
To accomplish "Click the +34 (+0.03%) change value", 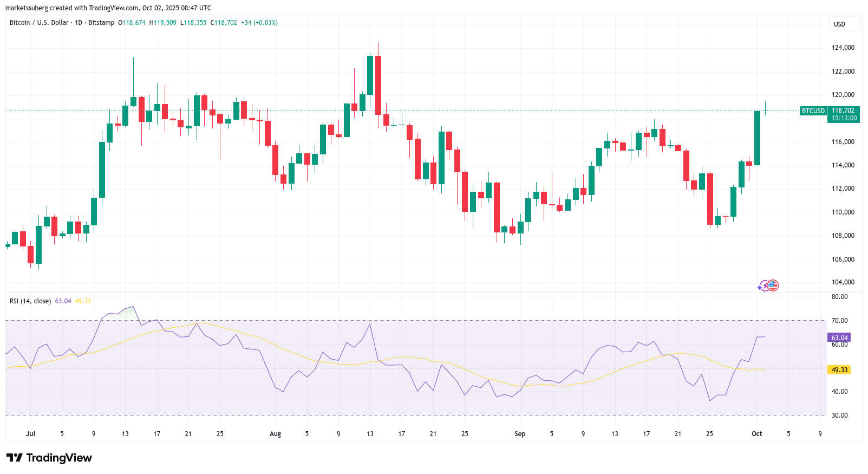I will 259,23.
